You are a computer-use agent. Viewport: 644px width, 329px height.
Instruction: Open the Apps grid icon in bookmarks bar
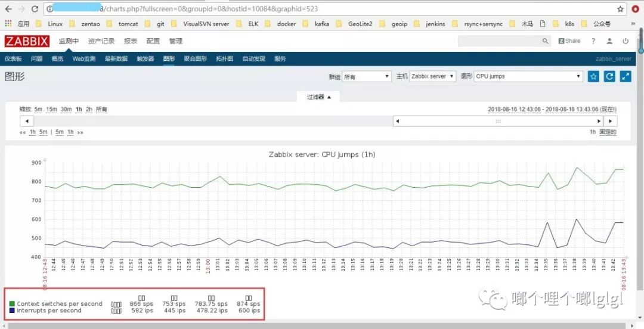click(x=8, y=24)
